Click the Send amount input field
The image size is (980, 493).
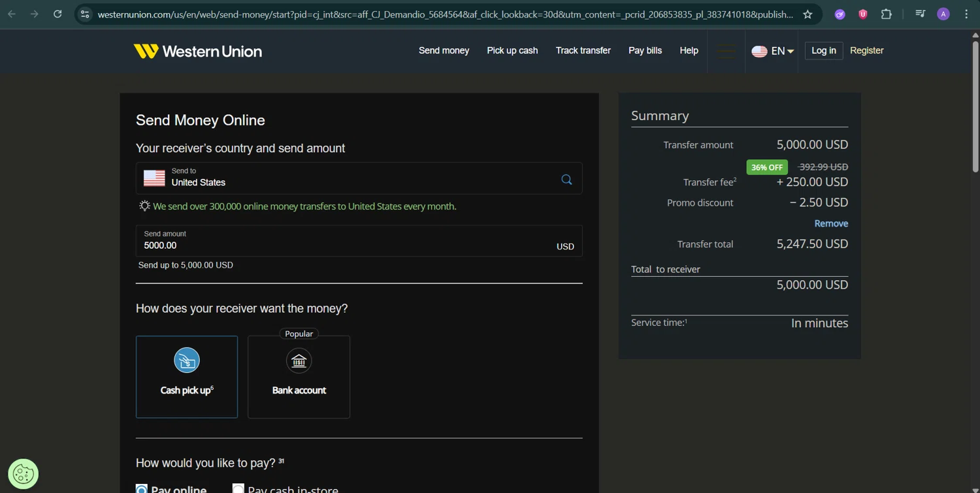(359, 241)
